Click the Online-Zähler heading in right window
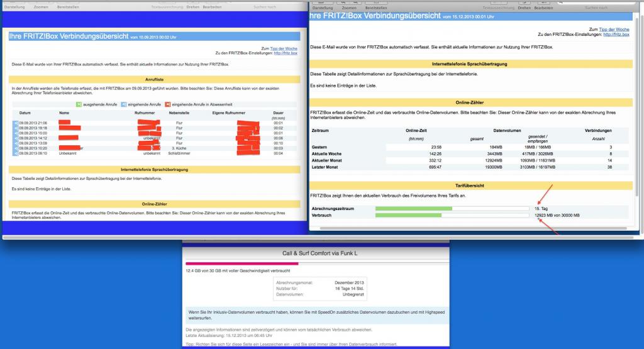Image resolution: width=644 pixels, height=349 pixels. (x=469, y=102)
